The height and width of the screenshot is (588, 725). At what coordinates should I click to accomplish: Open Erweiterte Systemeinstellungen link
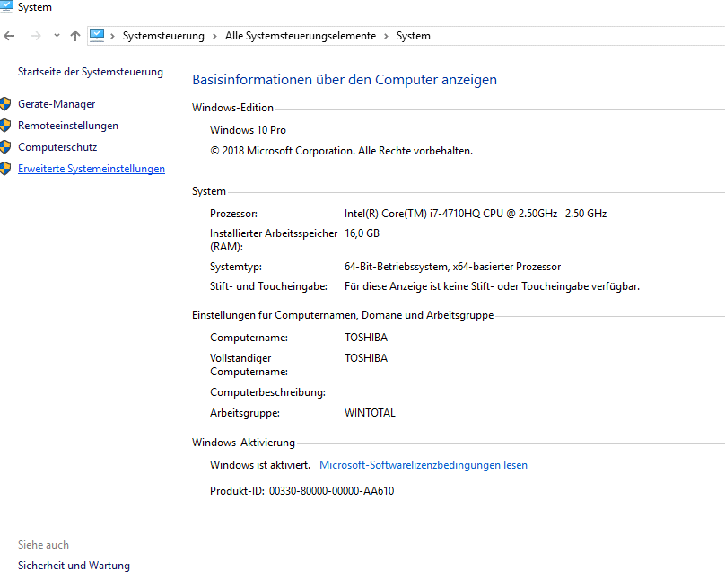tap(92, 169)
